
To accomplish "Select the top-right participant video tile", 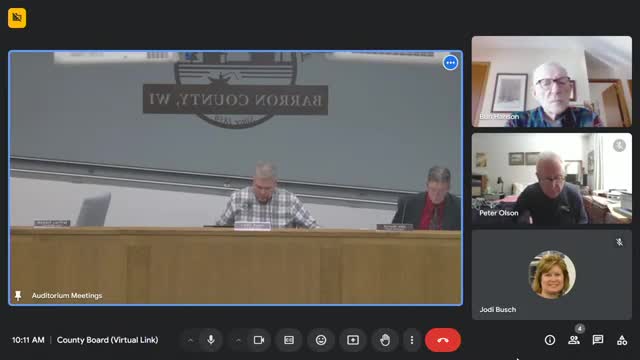I will pos(552,82).
